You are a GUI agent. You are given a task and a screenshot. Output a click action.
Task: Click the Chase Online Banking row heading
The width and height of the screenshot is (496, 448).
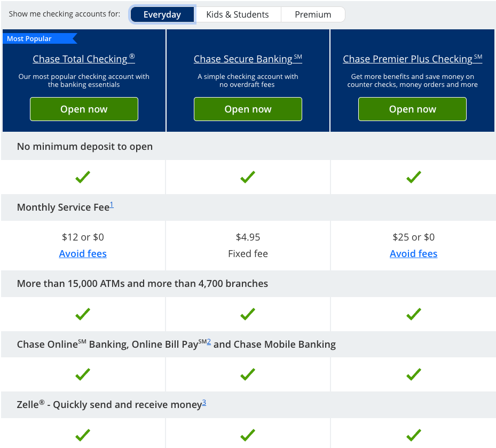176,344
